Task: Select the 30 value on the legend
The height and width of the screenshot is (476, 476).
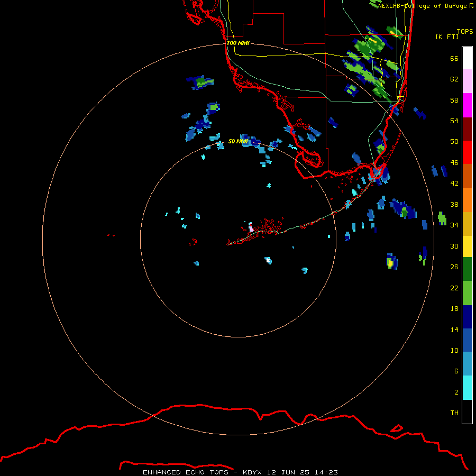Action: click(454, 246)
